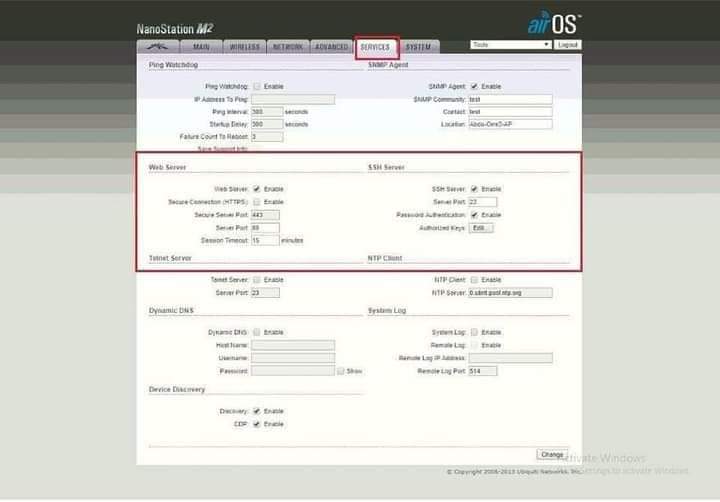Enable the Ping Watchdog checkbox
The image size is (720, 502).
[257, 87]
